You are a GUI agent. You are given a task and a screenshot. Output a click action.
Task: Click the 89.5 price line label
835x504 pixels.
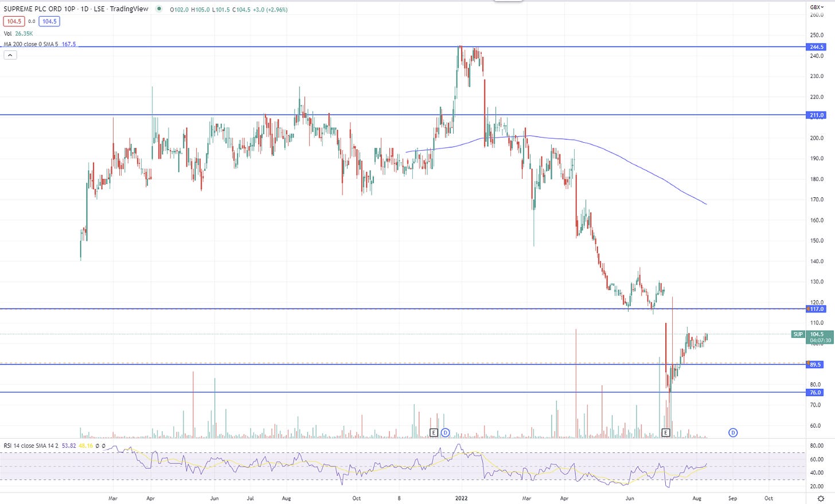(816, 365)
